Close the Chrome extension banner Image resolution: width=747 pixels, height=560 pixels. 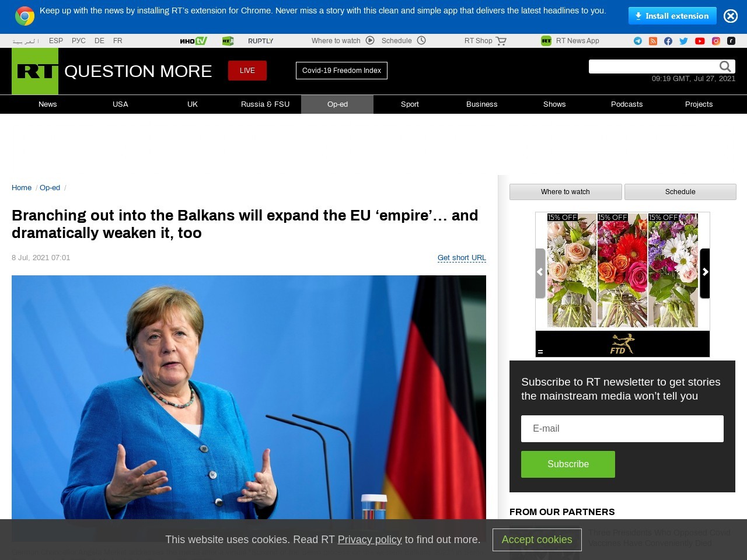(x=731, y=16)
